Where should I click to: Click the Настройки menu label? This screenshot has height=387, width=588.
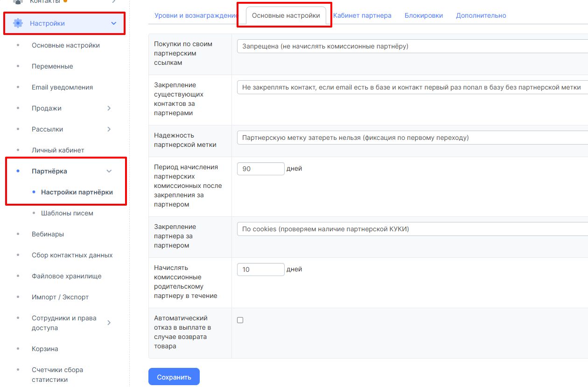coord(47,23)
